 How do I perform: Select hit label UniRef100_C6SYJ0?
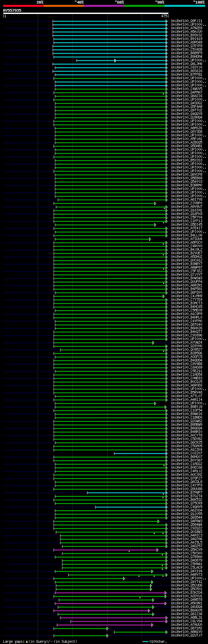(187, 68)
